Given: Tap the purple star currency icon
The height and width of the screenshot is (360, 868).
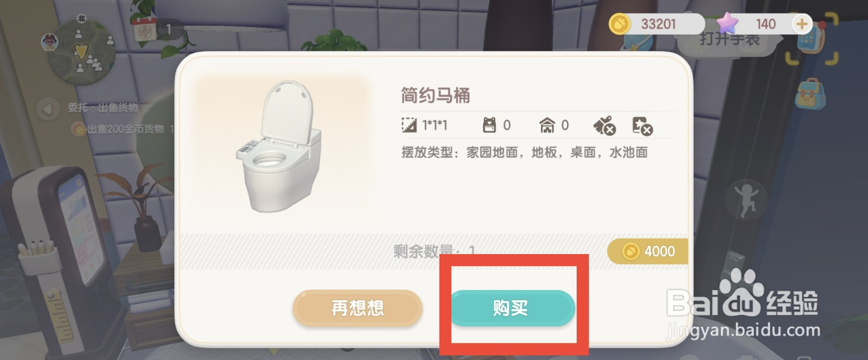Looking at the screenshot, I should [727, 23].
